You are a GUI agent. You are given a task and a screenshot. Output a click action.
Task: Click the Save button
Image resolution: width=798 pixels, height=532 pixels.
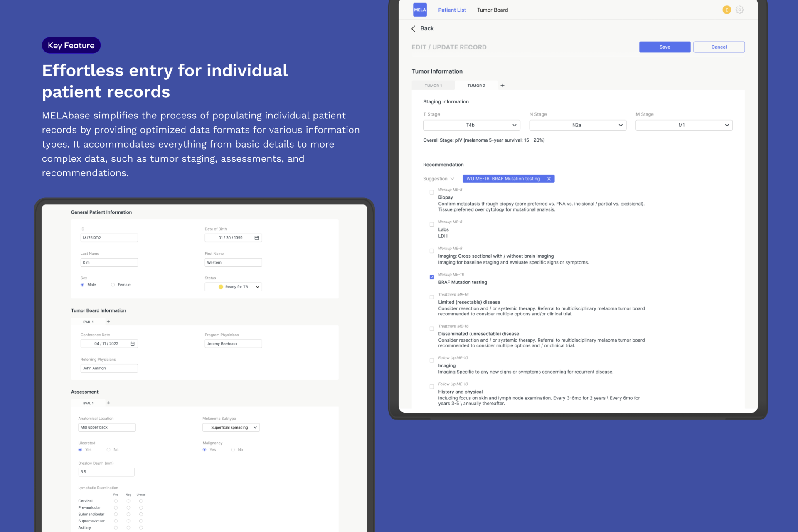(x=664, y=47)
